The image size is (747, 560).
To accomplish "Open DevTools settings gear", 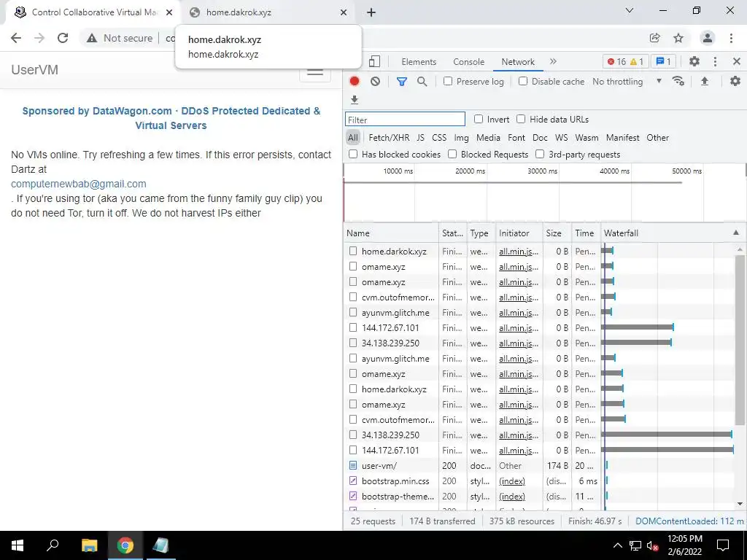I will 694,61.
